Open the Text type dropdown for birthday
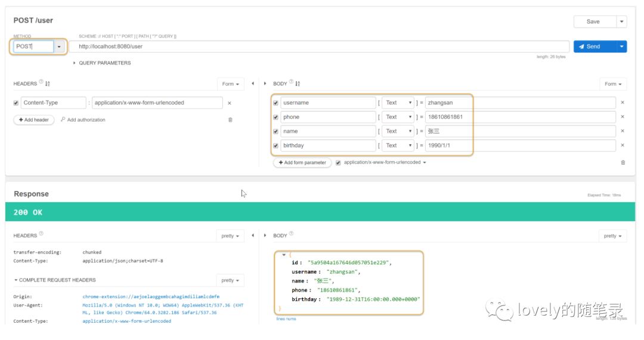The image size is (644, 340). (x=398, y=146)
